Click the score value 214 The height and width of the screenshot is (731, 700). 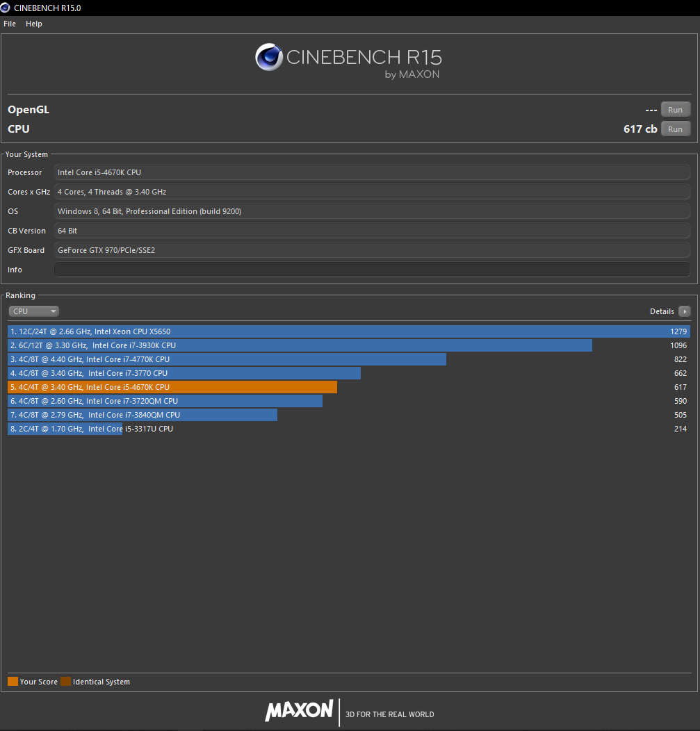pos(681,429)
